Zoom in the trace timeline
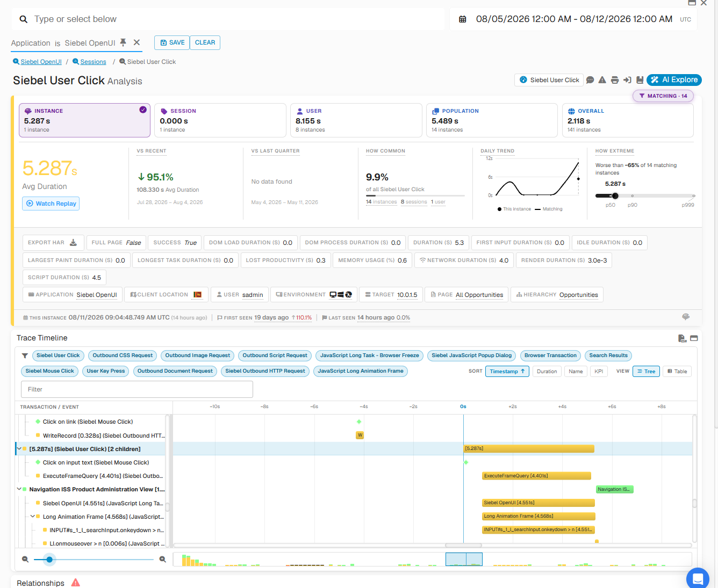Screen dimensions: 718x588 (163, 560)
